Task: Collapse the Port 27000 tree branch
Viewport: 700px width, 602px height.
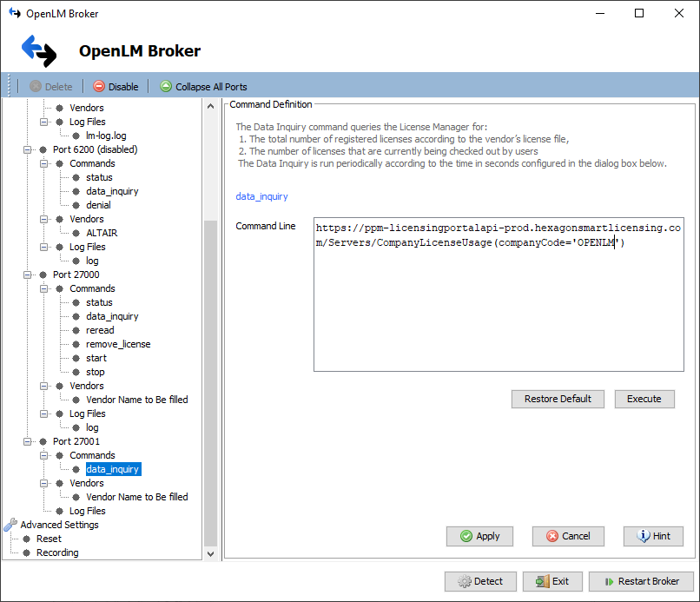Action: (27, 274)
